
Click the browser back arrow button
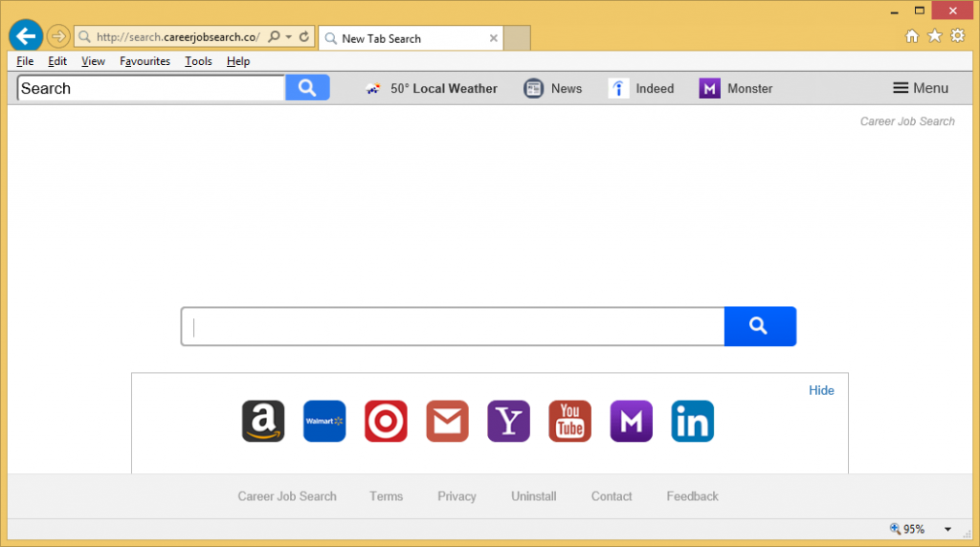pyautogui.click(x=26, y=36)
